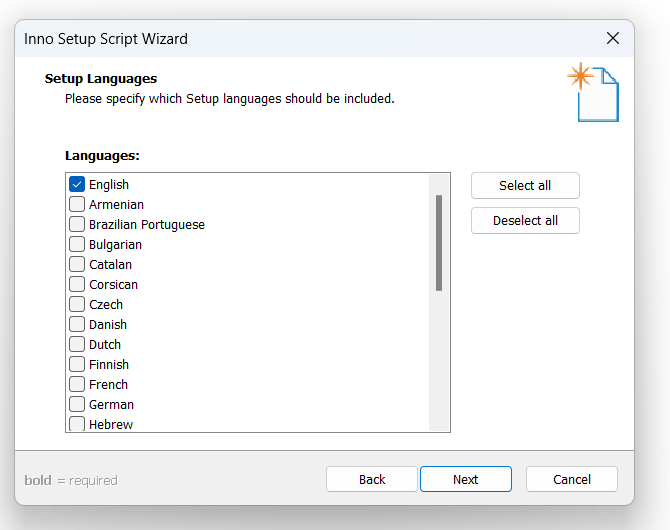The width and height of the screenshot is (670, 530).
Task: Toggle the Finnish checkbox
Action: point(77,364)
